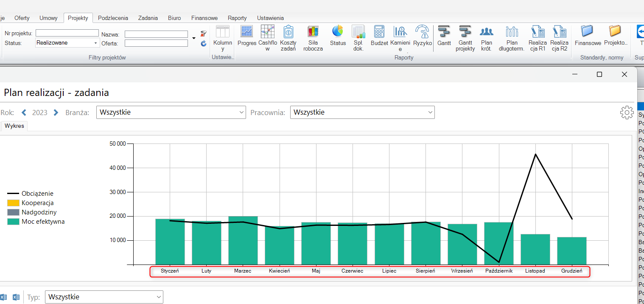Click the Marzec green bar
The width and height of the screenshot is (644, 304).
coord(243,240)
